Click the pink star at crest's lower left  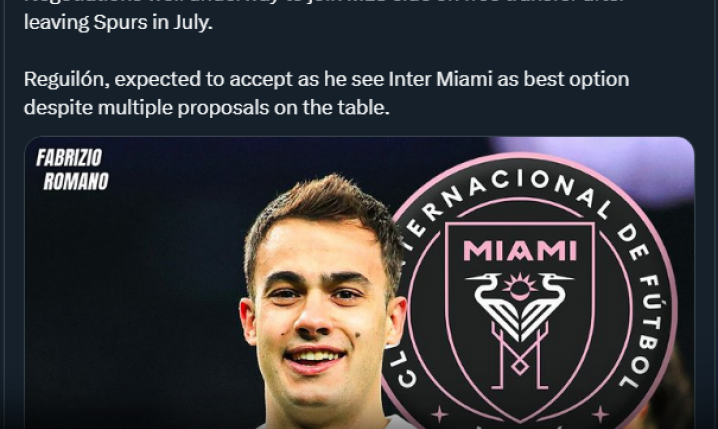[438, 414]
